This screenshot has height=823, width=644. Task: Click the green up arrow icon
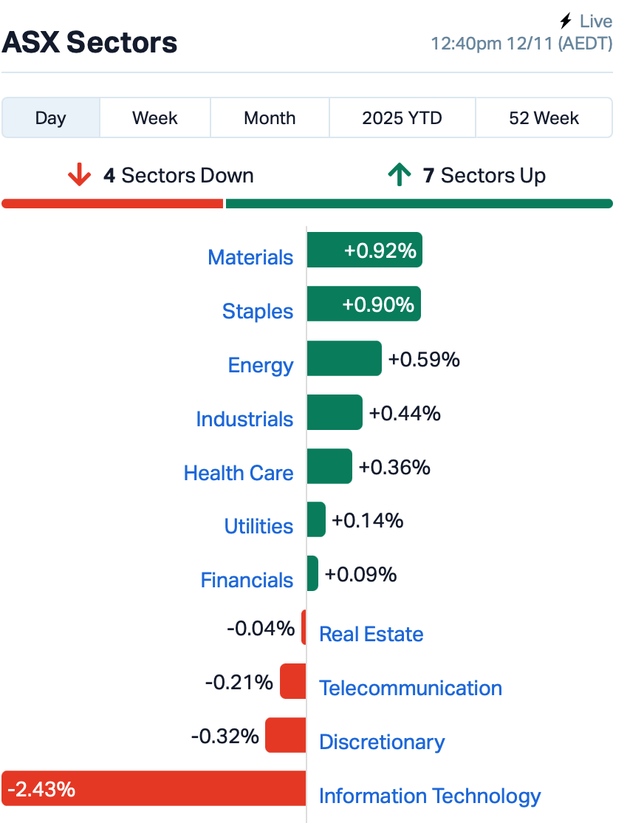point(399,176)
